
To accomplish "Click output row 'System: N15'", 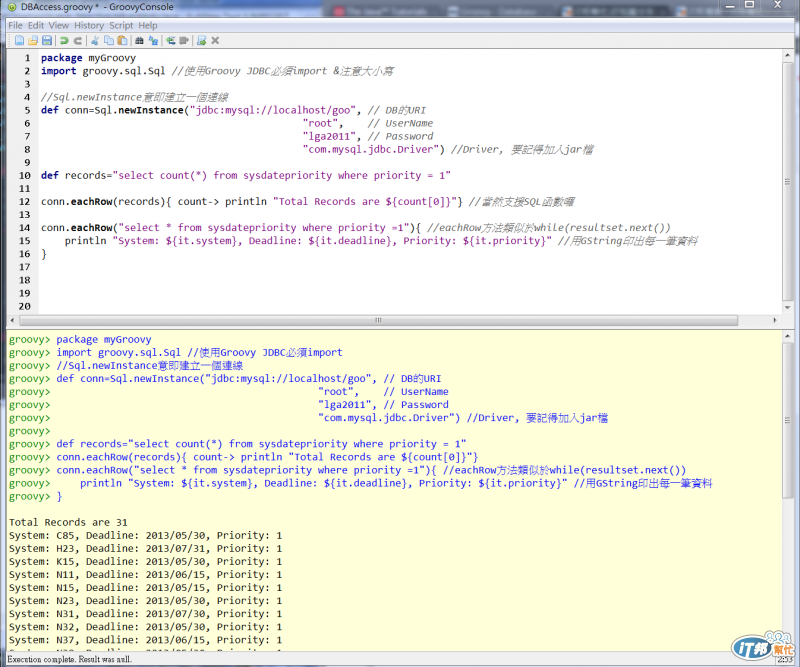I will (x=145, y=588).
